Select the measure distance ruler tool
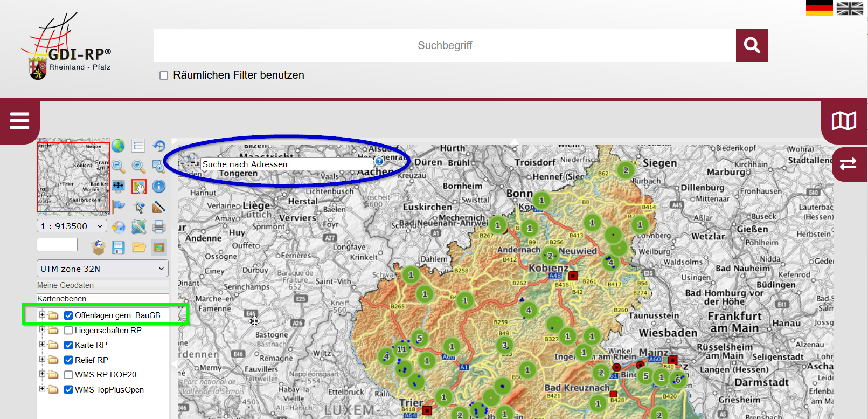Viewport: 868px width, 419px height. pyautogui.click(x=159, y=207)
